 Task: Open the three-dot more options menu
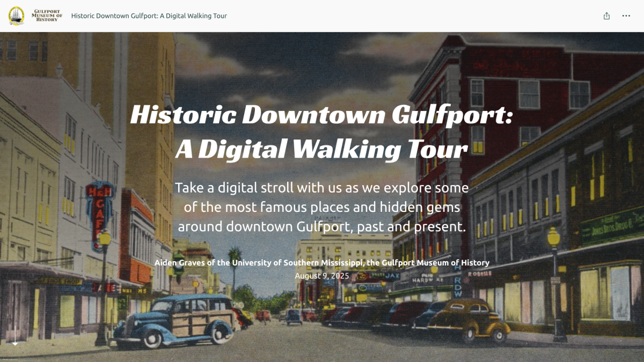coord(626,16)
